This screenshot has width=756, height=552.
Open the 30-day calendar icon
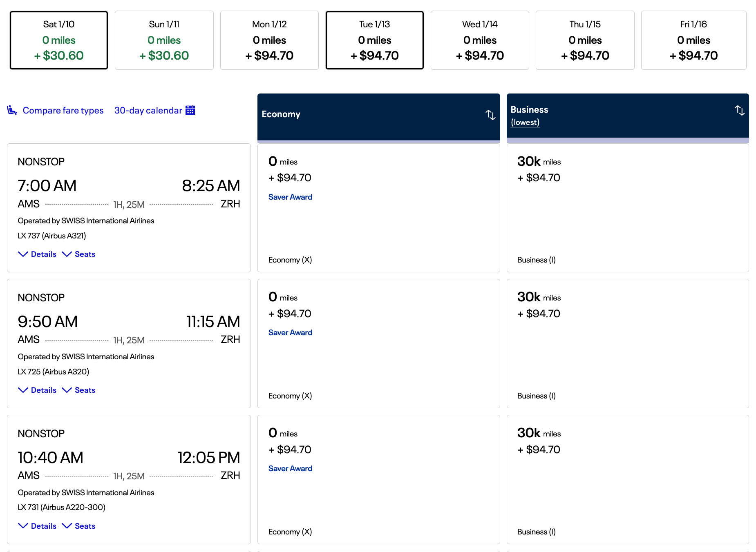pos(190,110)
